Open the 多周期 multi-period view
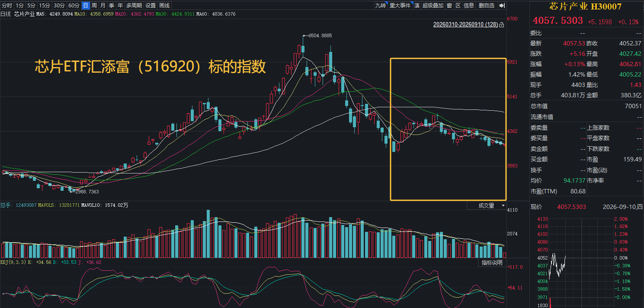 (x=134, y=6)
